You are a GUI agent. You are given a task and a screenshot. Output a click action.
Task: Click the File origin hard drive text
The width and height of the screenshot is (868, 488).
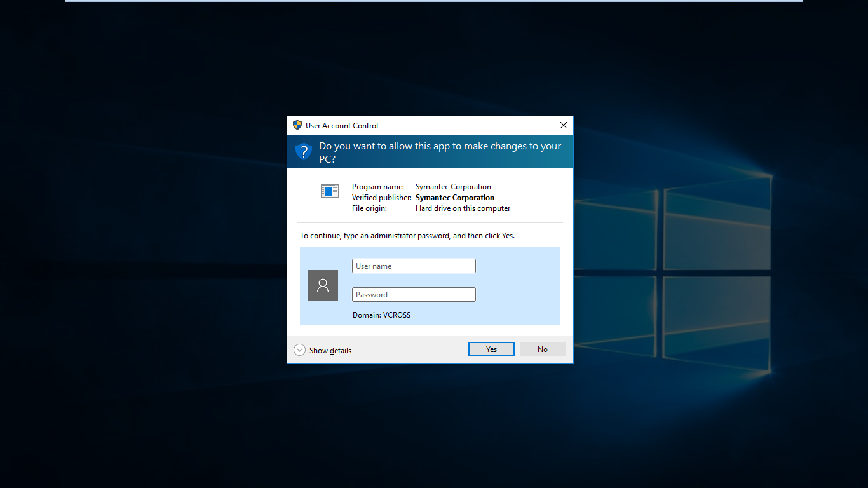tap(463, 208)
